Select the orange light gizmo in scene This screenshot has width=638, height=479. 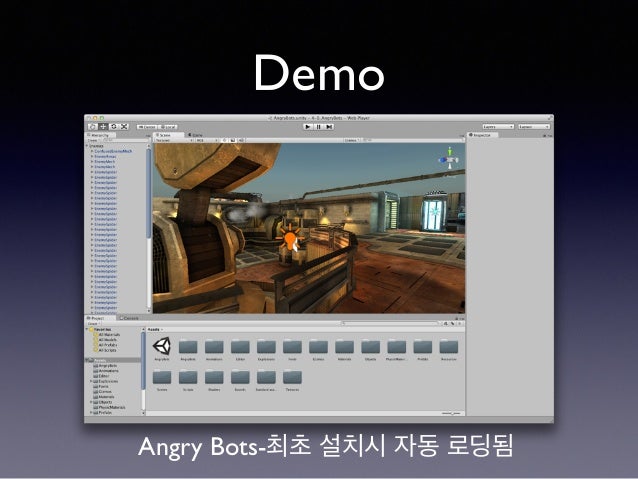point(290,239)
